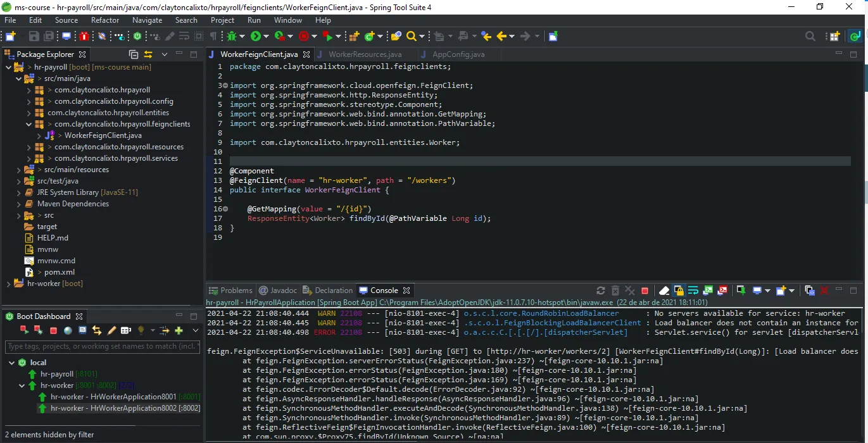Open Boot Dashboard View Menu chevron
Screen dimensions: 868x443
coord(196,330)
